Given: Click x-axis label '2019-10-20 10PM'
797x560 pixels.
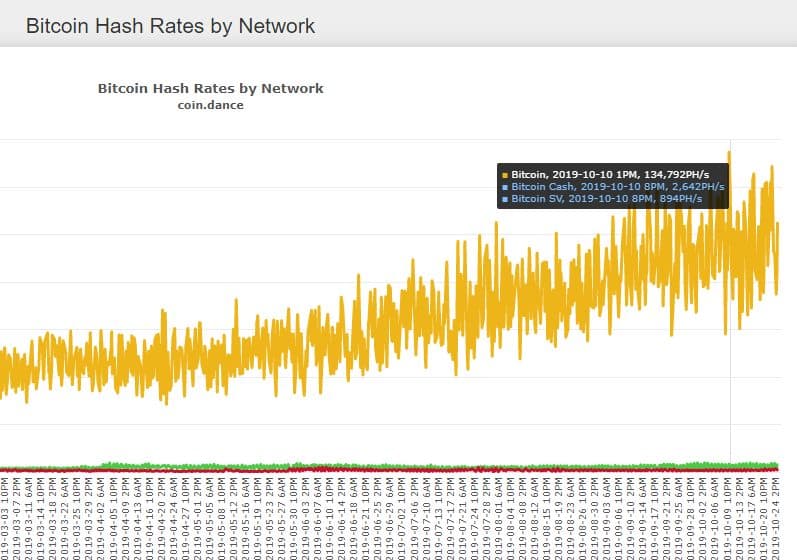Looking at the screenshot, I should [764, 518].
